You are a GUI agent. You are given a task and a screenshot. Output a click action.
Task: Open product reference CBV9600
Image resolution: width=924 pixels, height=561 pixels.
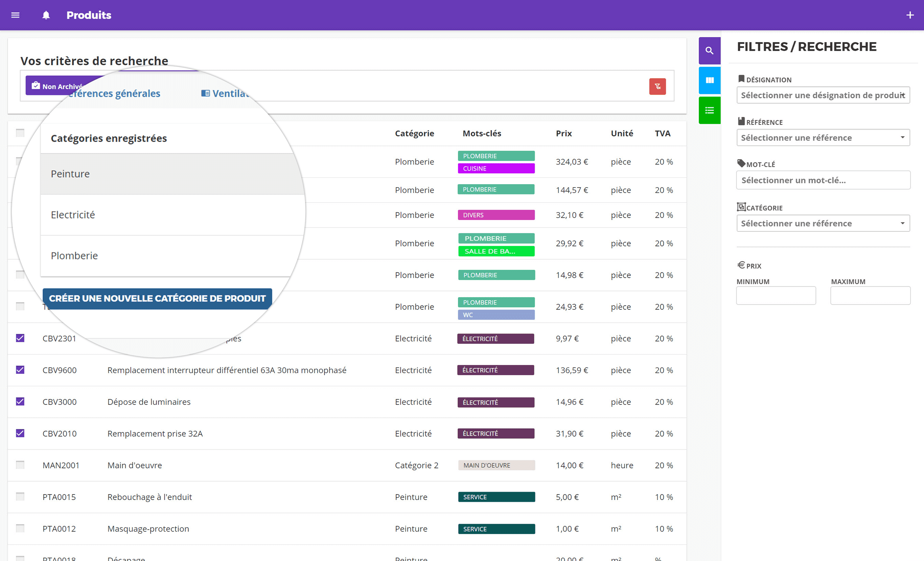[x=60, y=370]
